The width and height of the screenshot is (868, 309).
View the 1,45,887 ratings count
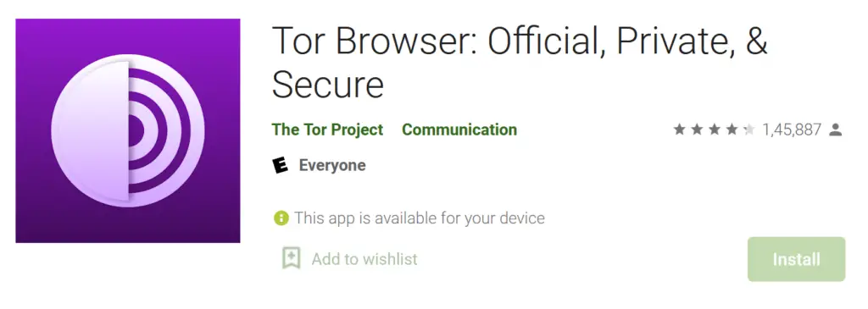point(792,130)
